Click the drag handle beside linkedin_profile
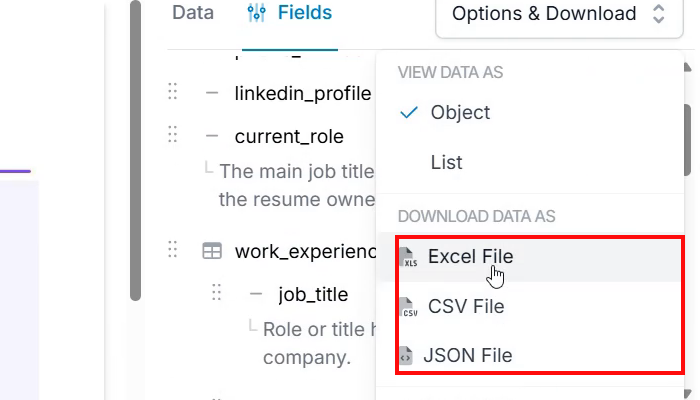The width and height of the screenshot is (700, 400). (173, 92)
